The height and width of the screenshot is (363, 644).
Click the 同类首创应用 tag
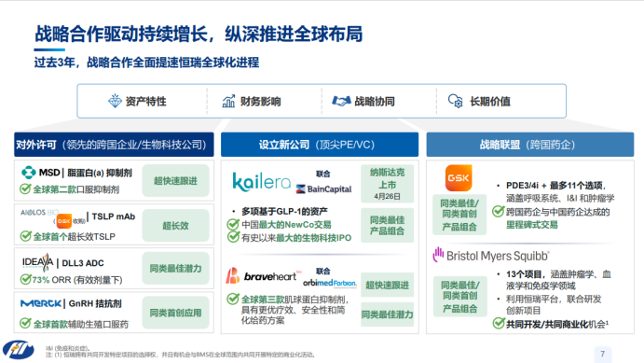click(x=175, y=313)
